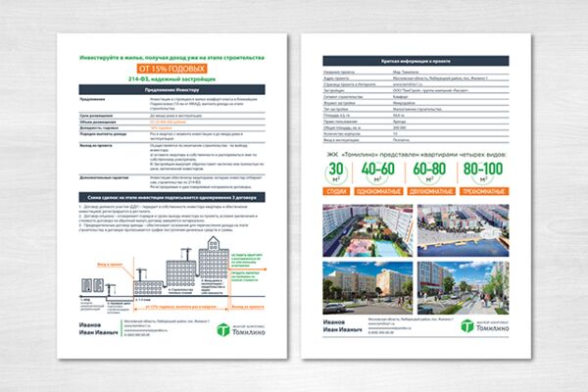Click the "Объем размещения" row label
This screenshot has height=392, width=588.
pyautogui.click(x=97, y=122)
